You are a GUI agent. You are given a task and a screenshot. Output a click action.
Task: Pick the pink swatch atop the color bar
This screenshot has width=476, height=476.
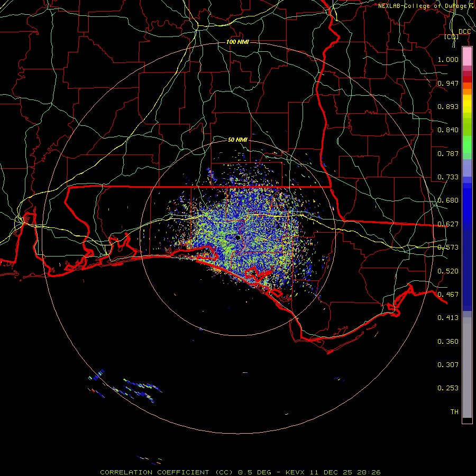click(467, 57)
